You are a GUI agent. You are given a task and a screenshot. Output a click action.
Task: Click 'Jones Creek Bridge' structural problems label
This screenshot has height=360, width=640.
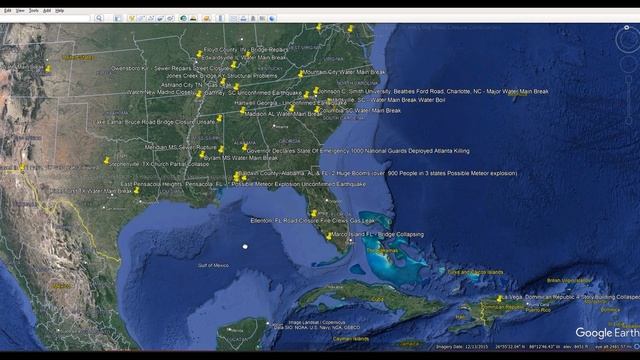222,76
